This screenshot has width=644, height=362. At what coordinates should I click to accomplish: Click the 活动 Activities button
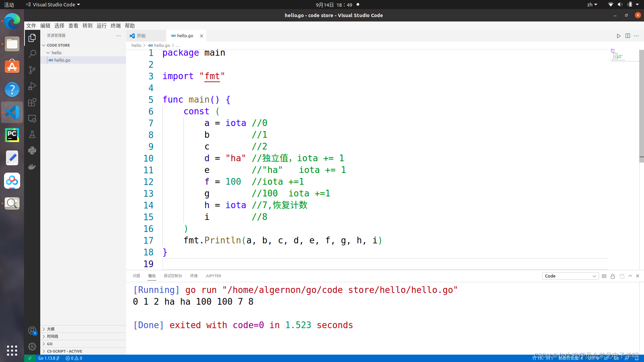pyautogui.click(x=9, y=5)
